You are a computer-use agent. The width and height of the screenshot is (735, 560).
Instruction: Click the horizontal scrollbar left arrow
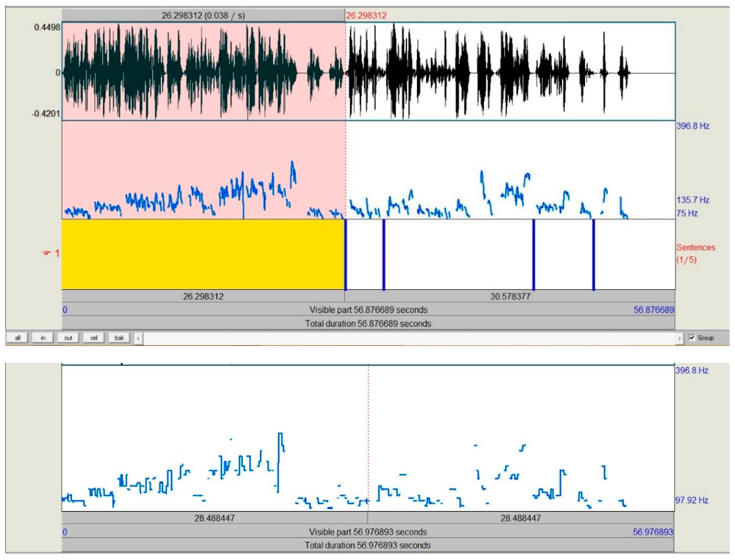pyautogui.click(x=138, y=338)
